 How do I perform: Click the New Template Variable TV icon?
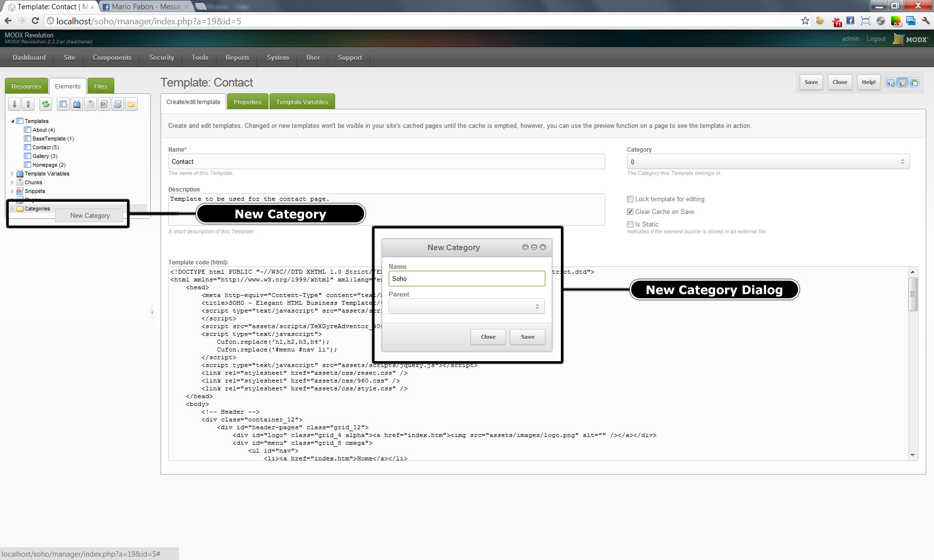(77, 104)
